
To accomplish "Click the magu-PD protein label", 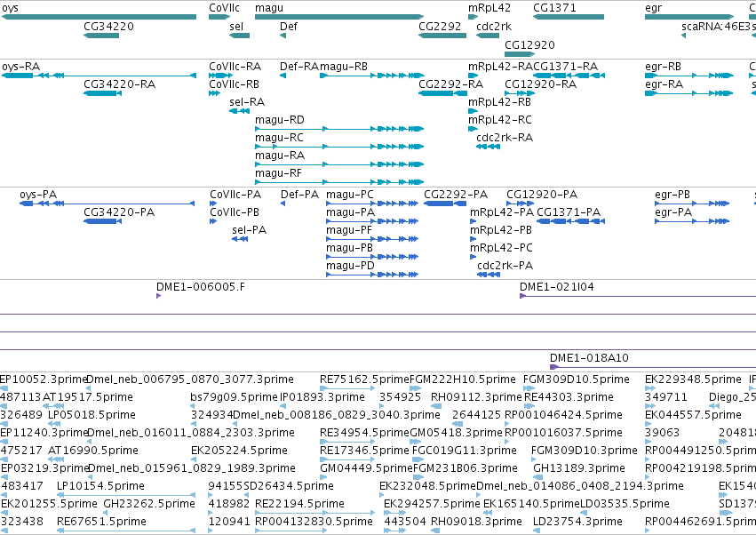I will pos(350,266).
